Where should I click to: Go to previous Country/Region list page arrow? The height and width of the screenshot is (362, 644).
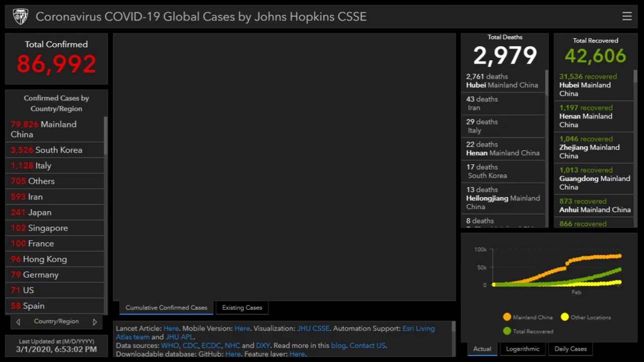[x=18, y=322]
